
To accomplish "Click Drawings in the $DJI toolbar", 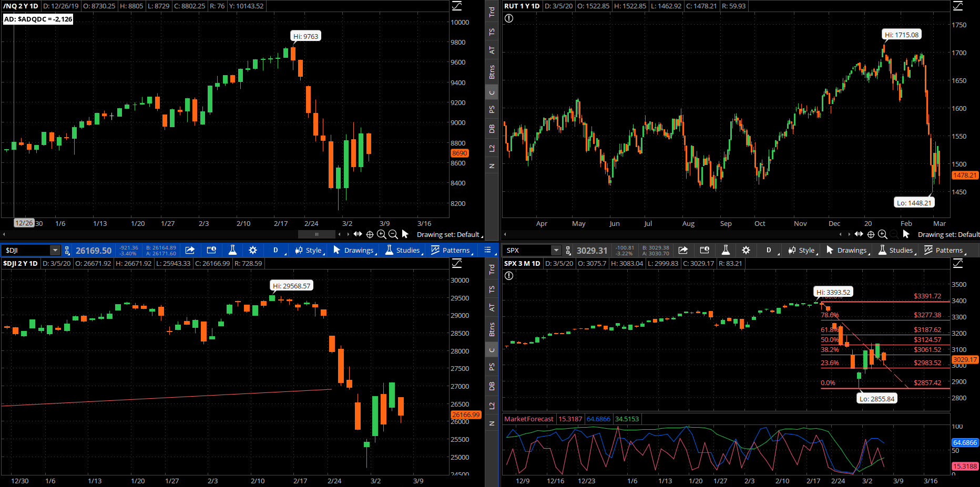I will pyautogui.click(x=354, y=250).
